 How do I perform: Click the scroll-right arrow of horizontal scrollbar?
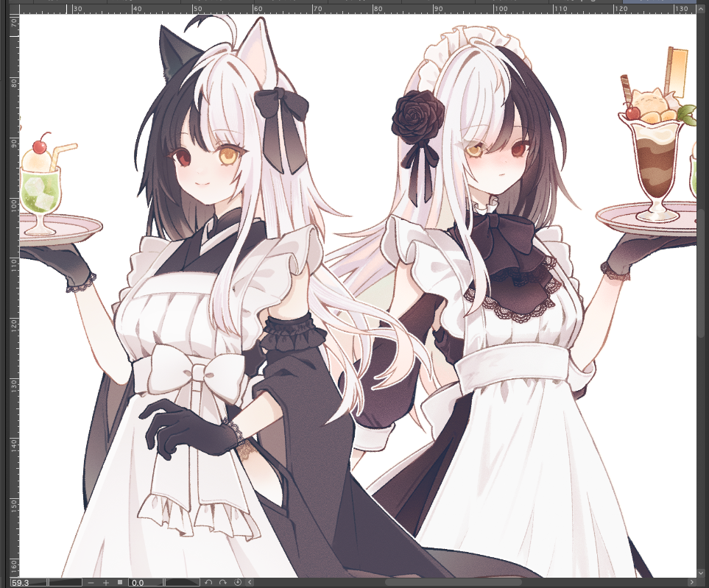pos(691,582)
